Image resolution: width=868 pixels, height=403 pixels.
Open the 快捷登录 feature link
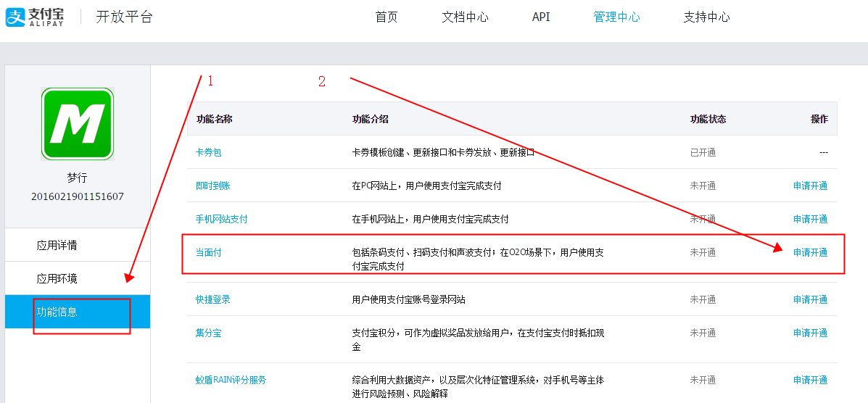pyautogui.click(x=213, y=299)
